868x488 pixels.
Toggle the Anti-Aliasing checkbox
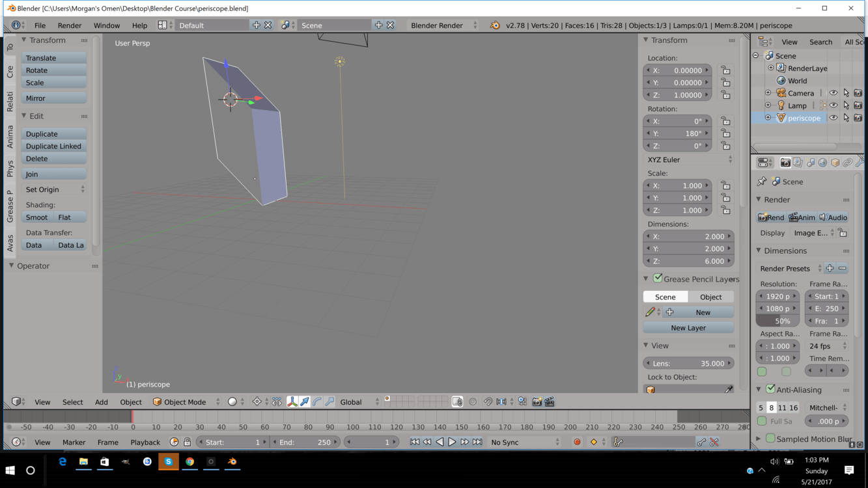point(770,389)
